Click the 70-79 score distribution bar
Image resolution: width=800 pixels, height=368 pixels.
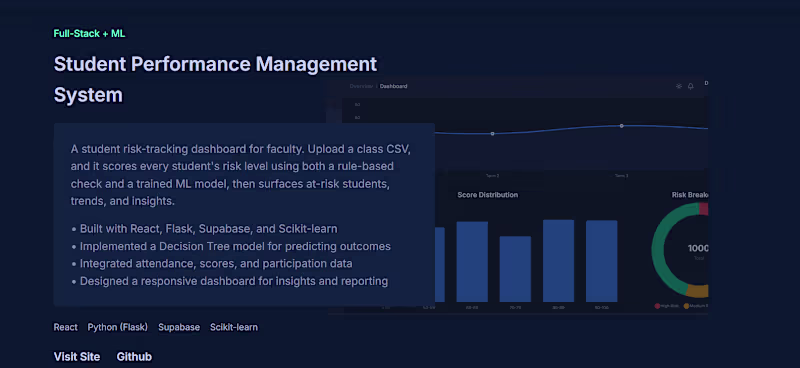(x=515, y=269)
